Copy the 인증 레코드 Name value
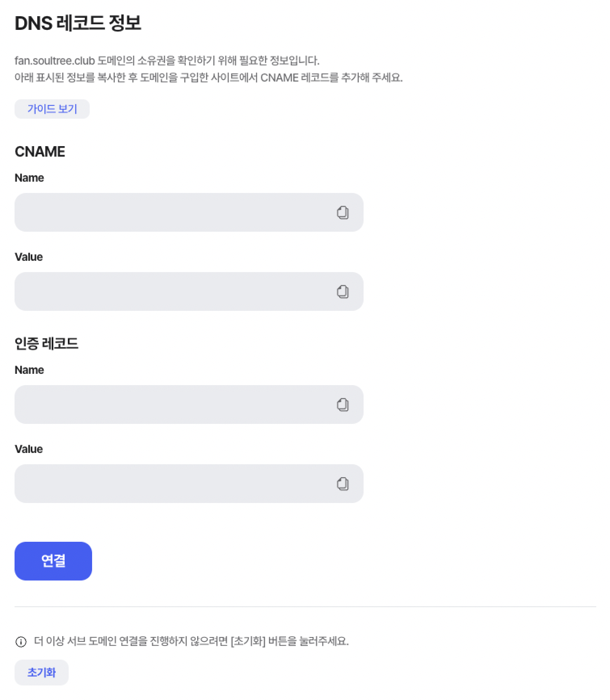This screenshot has height=700, width=610. click(x=343, y=404)
